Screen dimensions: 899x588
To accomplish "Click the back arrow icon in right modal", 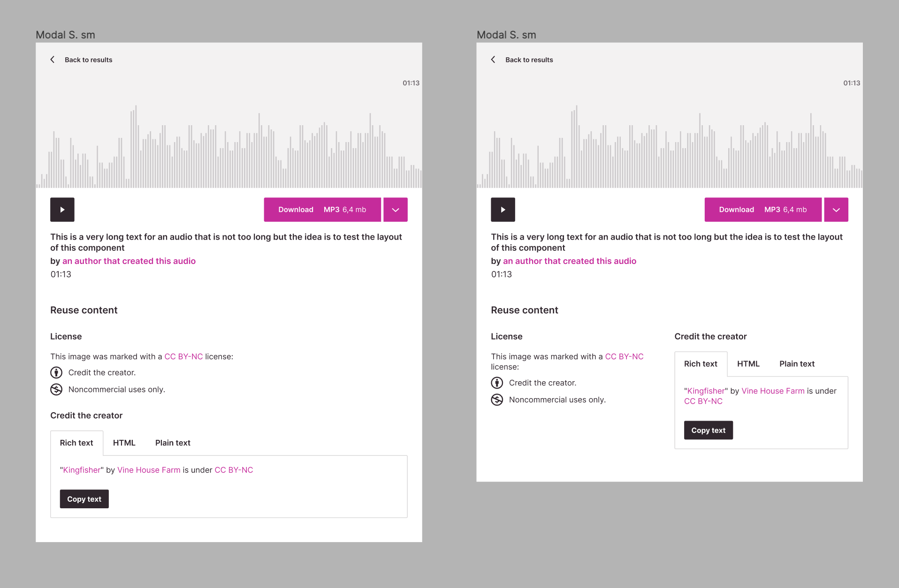I will (493, 60).
